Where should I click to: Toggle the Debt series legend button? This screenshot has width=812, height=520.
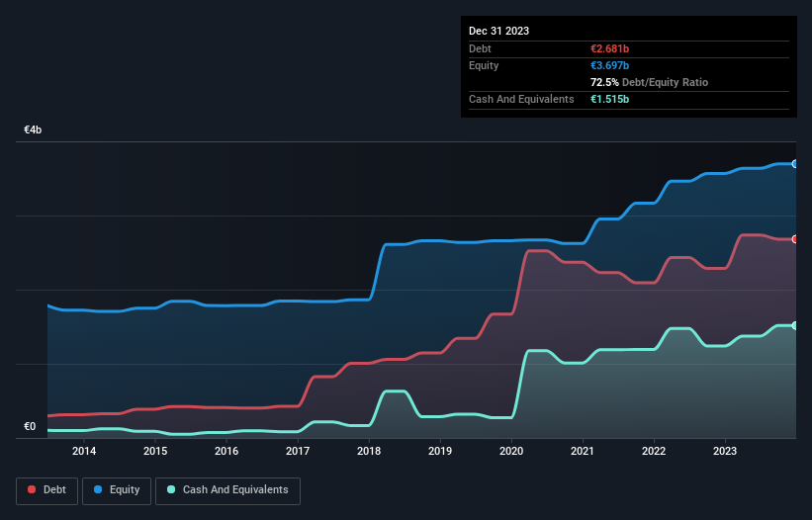click(x=47, y=490)
